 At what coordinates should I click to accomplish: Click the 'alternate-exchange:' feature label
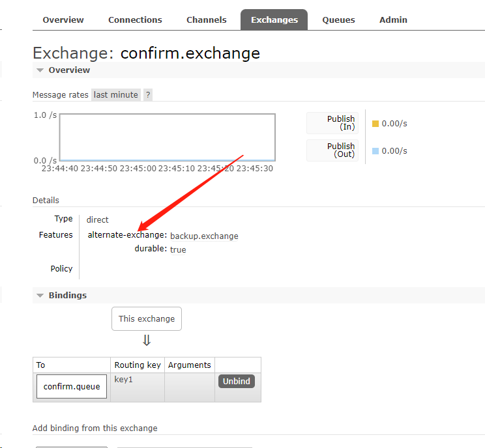pos(127,235)
